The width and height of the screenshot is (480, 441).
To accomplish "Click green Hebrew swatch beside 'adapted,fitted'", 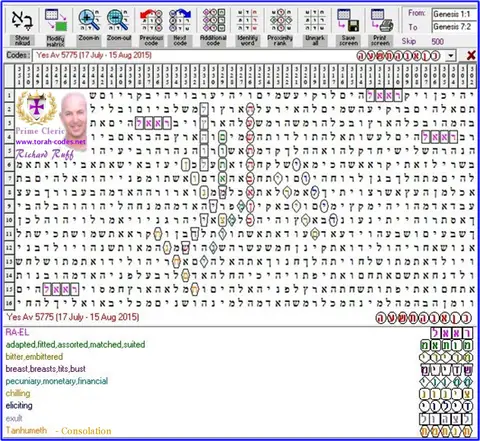I will [x=446, y=345].
